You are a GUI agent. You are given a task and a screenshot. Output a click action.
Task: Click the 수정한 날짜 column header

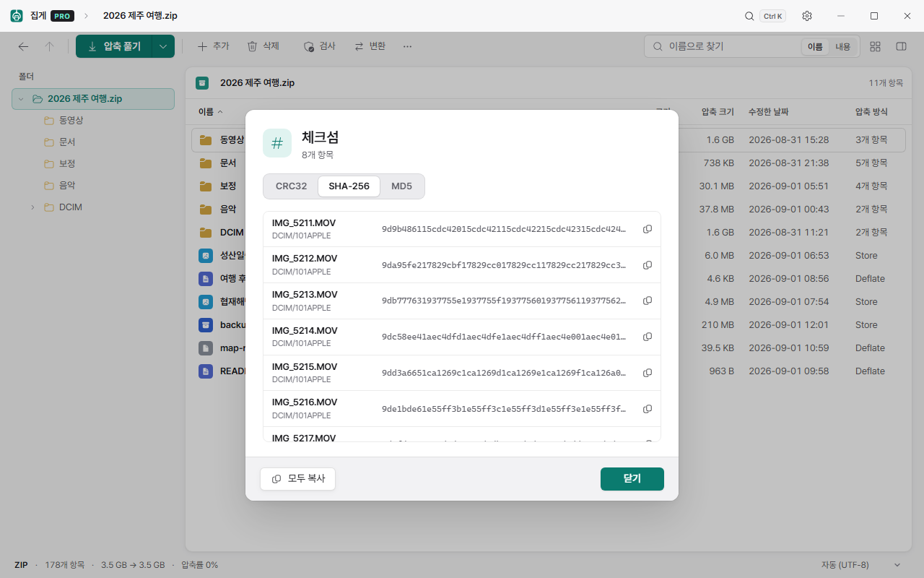tap(768, 112)
